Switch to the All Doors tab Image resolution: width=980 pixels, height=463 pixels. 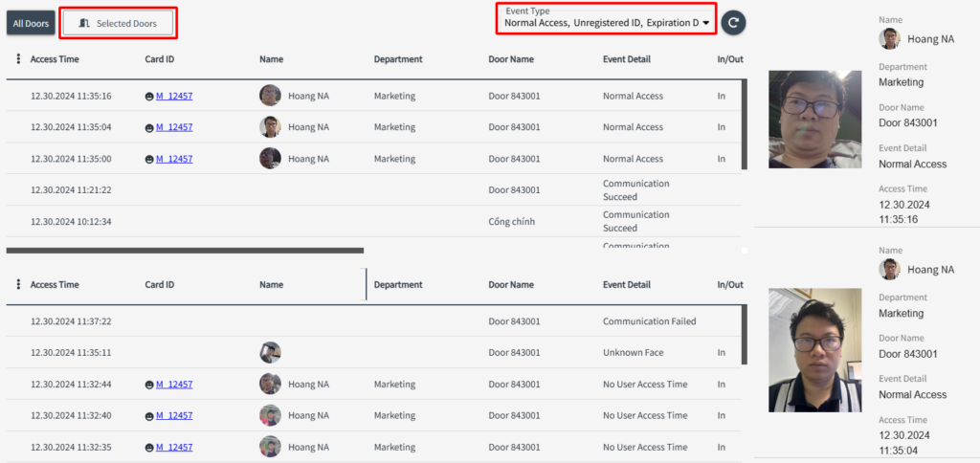tap(31, 22)
